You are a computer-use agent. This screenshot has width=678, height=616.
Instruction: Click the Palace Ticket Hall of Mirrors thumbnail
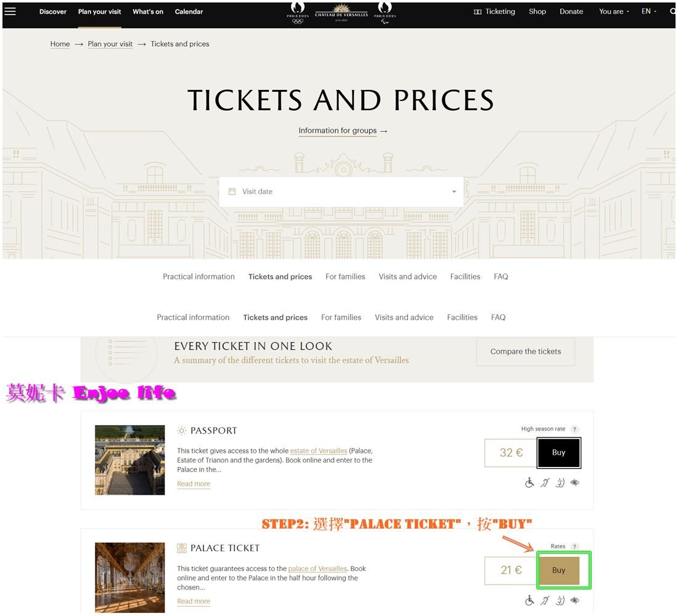point(129,577)
